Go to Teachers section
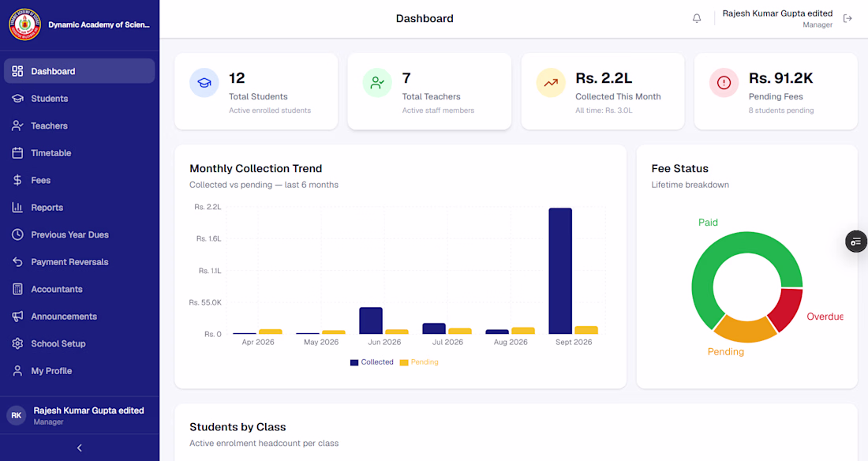 click(x=79, y=126)
